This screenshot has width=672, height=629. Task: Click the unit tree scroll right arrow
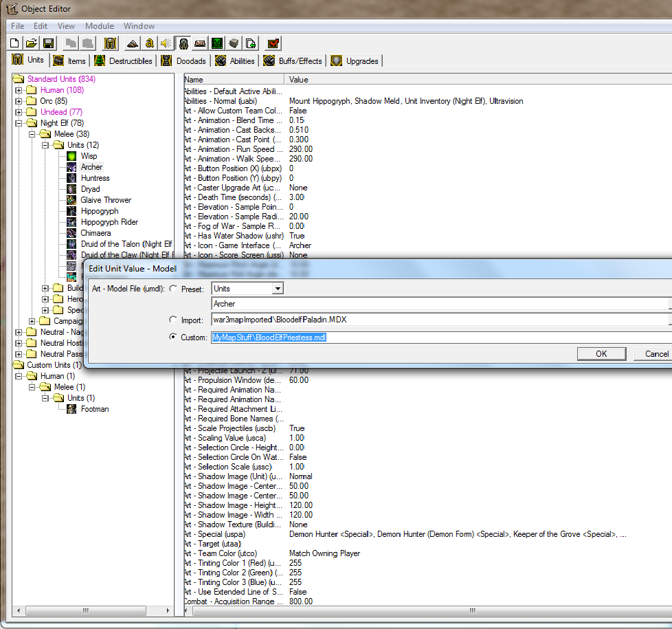168,610
